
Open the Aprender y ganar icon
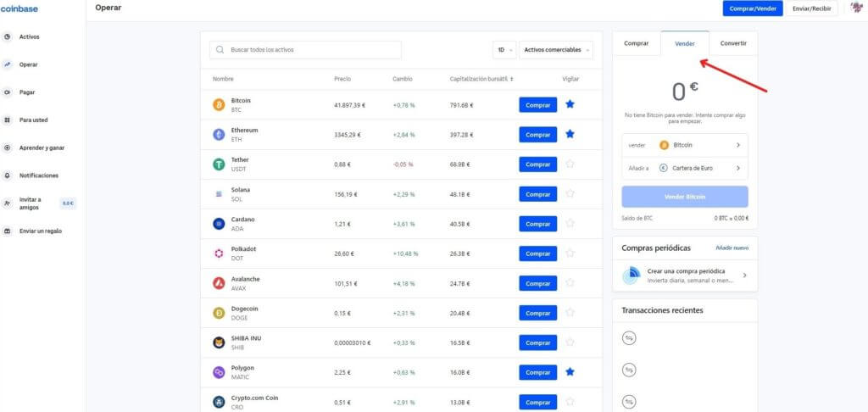(7, 148)
